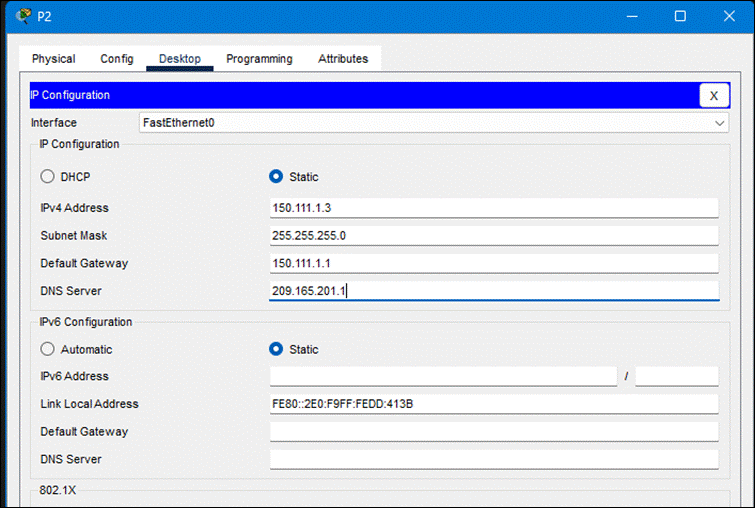
Task: Switch to the Config tab
Action: click(x=117, y=59)
